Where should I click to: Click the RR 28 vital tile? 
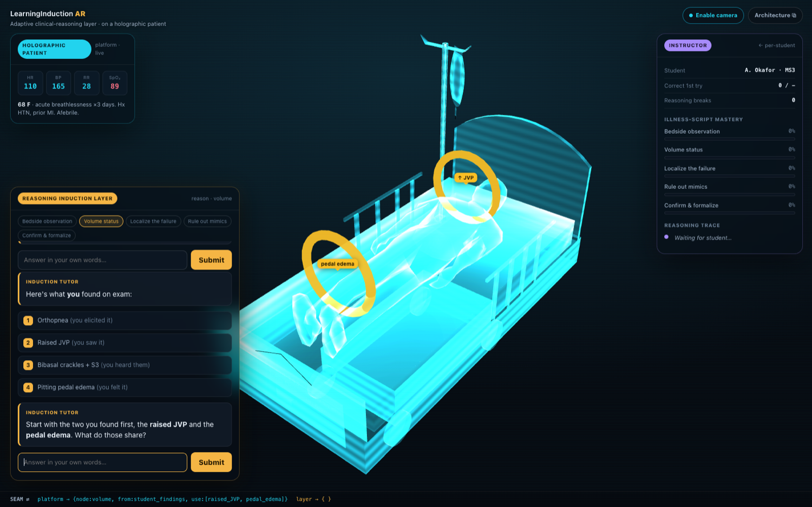87,83
